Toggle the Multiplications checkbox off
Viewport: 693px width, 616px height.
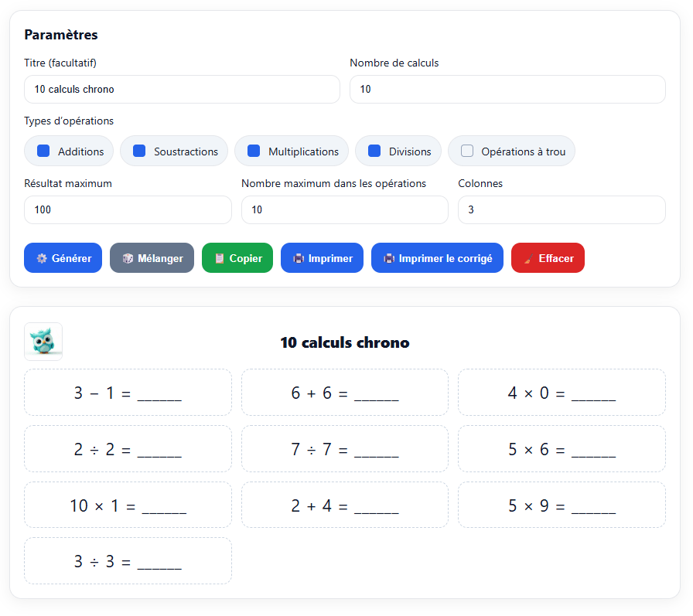254,151
